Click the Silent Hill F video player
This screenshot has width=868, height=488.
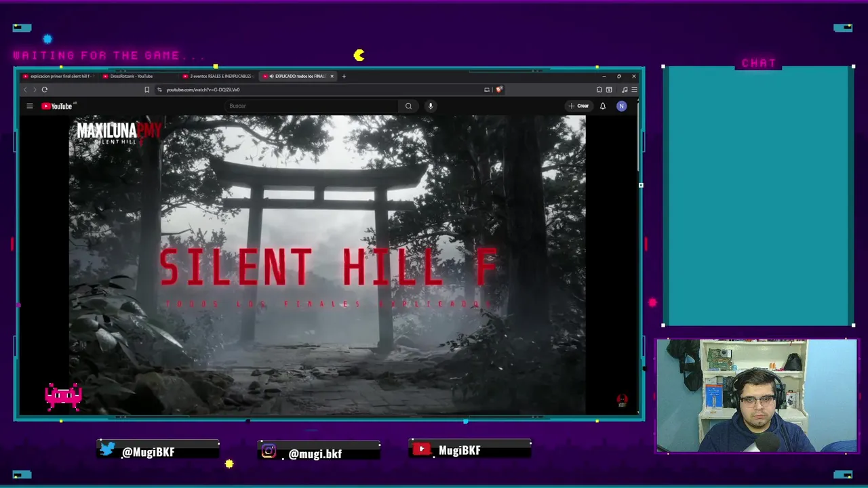point(327,264)
